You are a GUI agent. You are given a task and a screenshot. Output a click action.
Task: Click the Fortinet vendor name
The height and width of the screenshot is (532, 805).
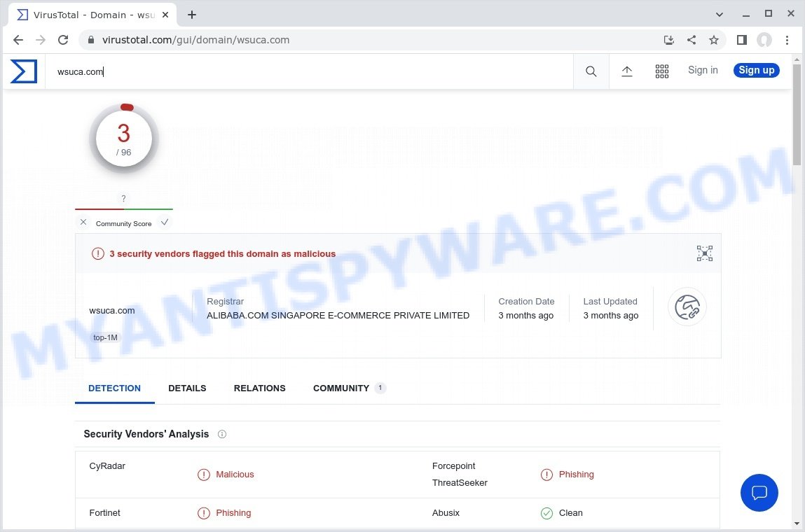click(104, 513)
